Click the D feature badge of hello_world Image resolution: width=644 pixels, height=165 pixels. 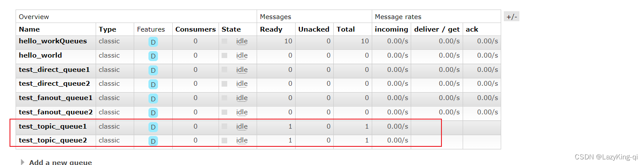point(153,56)
